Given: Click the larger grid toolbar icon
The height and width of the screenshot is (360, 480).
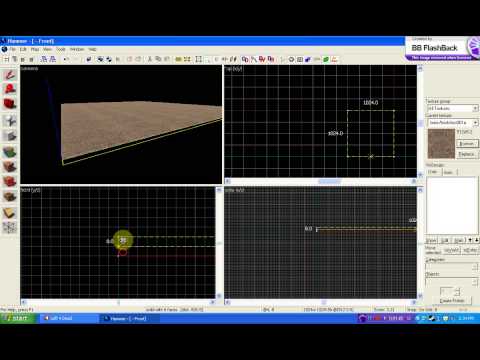Looking at the screenshot, I should 31,59.
